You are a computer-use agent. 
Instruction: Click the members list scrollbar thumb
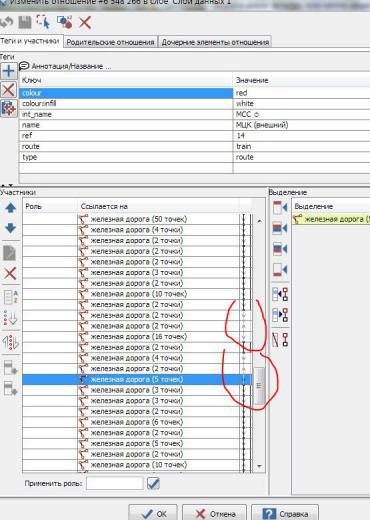(259, 385)
